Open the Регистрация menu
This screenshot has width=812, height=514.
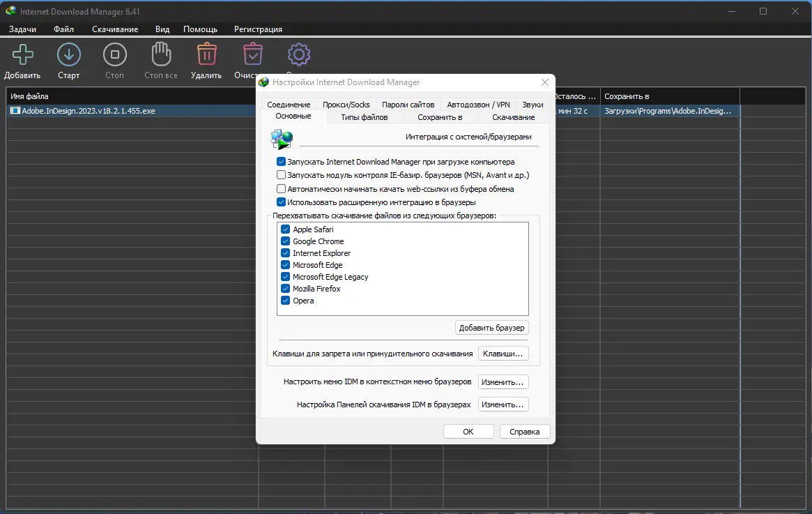pos(258,29)
